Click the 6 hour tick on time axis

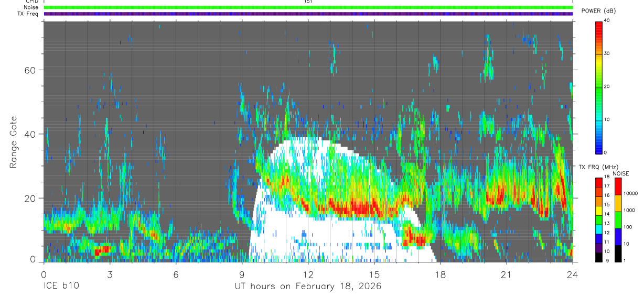(x=176, y=274)
